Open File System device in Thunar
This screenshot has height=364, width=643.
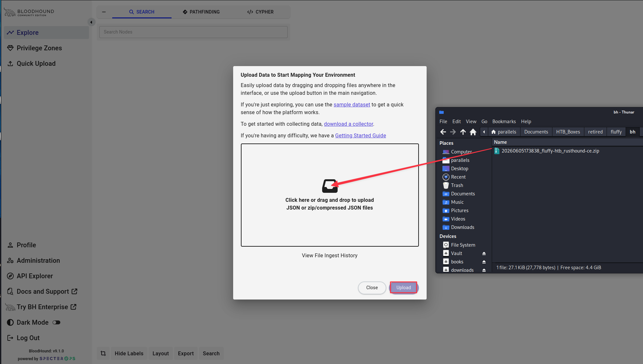click(463, 245)
